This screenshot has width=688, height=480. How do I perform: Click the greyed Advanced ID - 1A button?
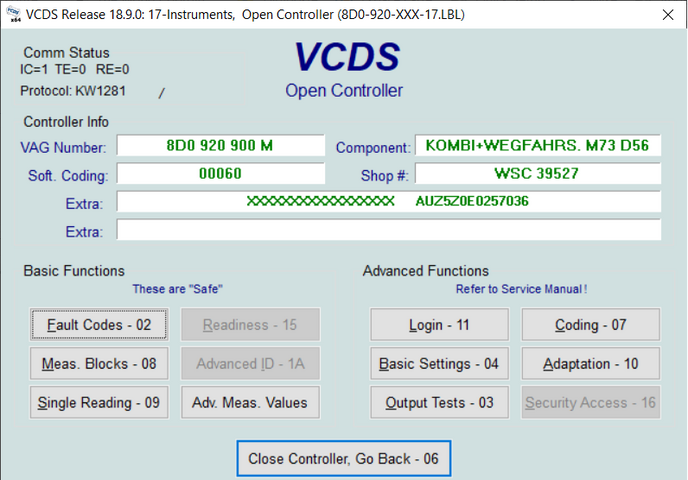tap(250, 364)
